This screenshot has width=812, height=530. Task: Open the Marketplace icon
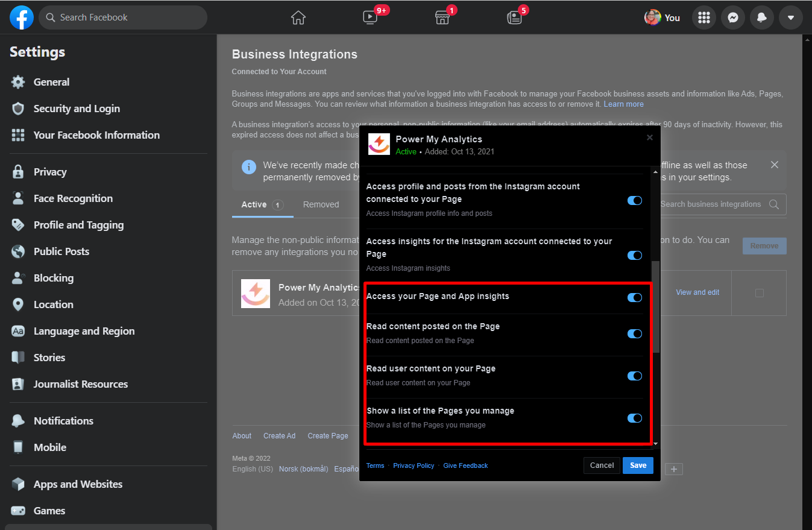[442, 17]
